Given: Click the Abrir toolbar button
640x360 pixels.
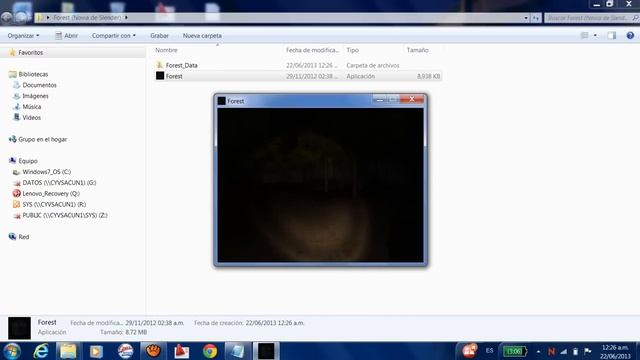Looking at the screenshot, I should point(66,36).
